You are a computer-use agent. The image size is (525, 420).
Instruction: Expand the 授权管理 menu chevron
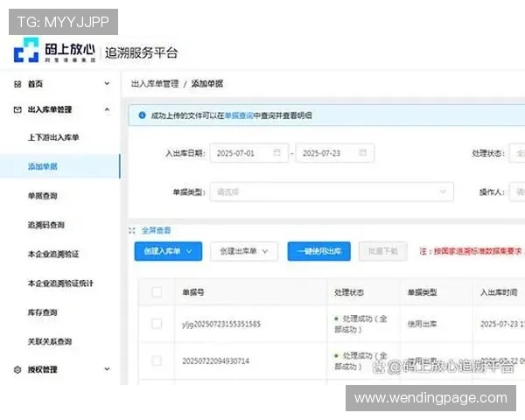(x=107, y=369)
